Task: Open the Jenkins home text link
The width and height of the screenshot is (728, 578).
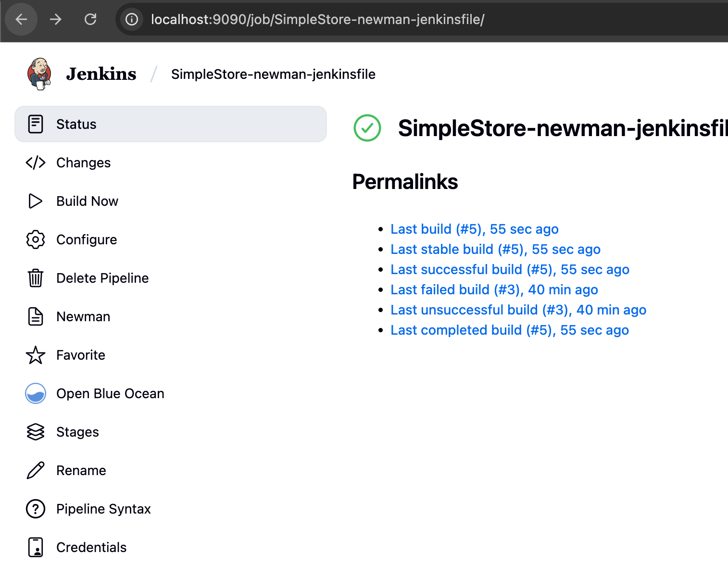Action: click(101, 74)
